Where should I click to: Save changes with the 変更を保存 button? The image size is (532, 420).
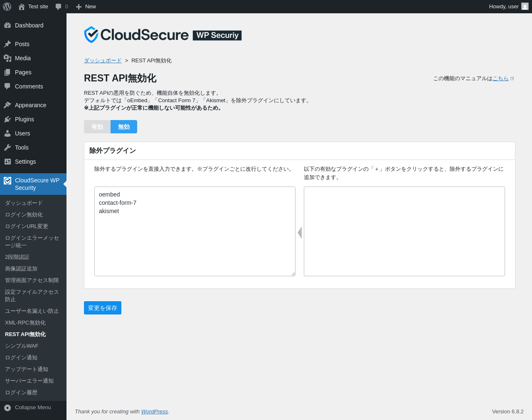click(103, 308)
